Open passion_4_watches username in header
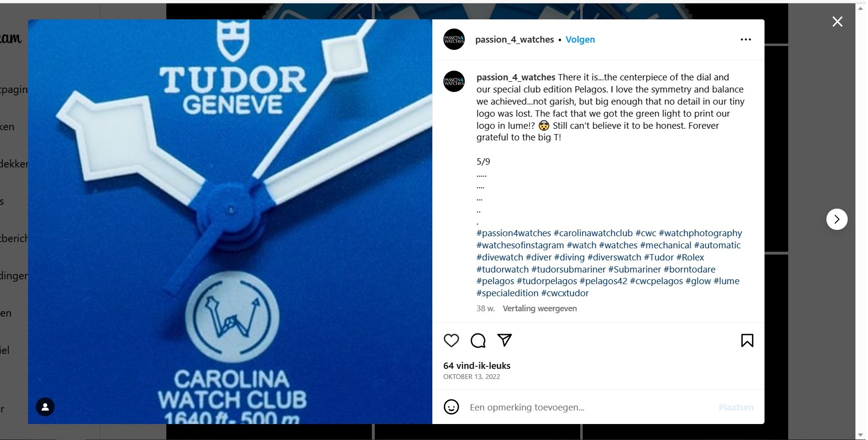Screen dimensions: 868x440 pos(515,40)
